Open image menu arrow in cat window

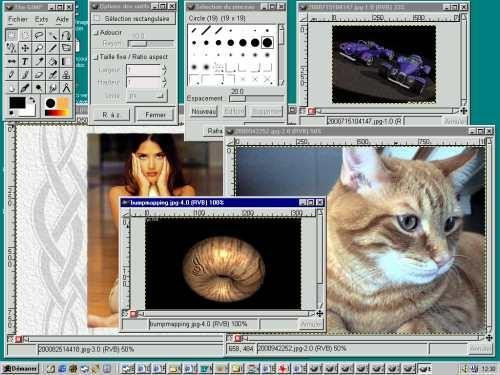[x=230, y=142]
